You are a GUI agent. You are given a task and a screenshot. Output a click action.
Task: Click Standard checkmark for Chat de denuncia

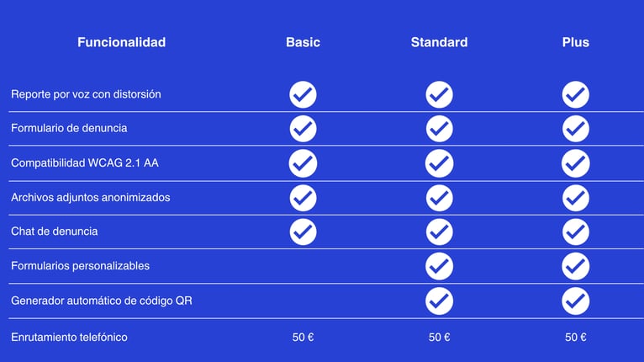pyautogui.click(x=439, y=232)
